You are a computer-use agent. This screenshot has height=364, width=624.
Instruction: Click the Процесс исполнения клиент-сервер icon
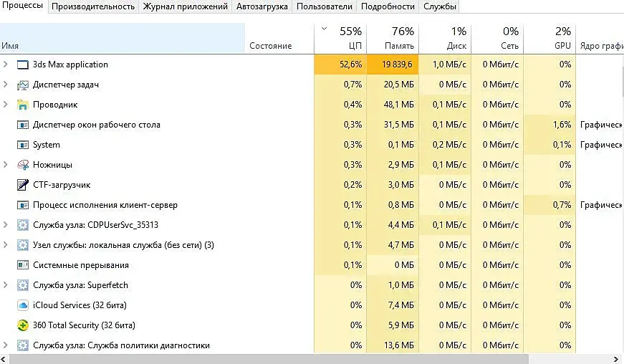pyautogui.click(x=23, y=205)
